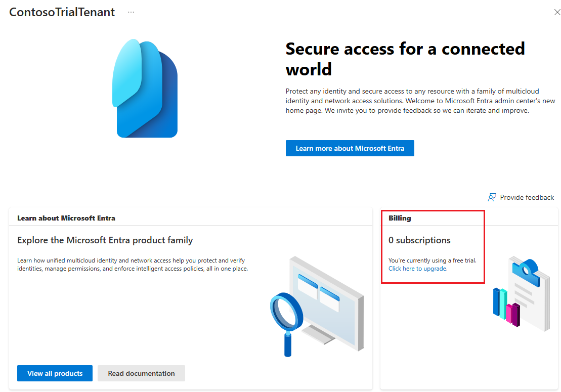Image resolution: width=561 pixels, height=392 pixels.
Task: Click the Billing card header
Action: (x=400, y=217)
